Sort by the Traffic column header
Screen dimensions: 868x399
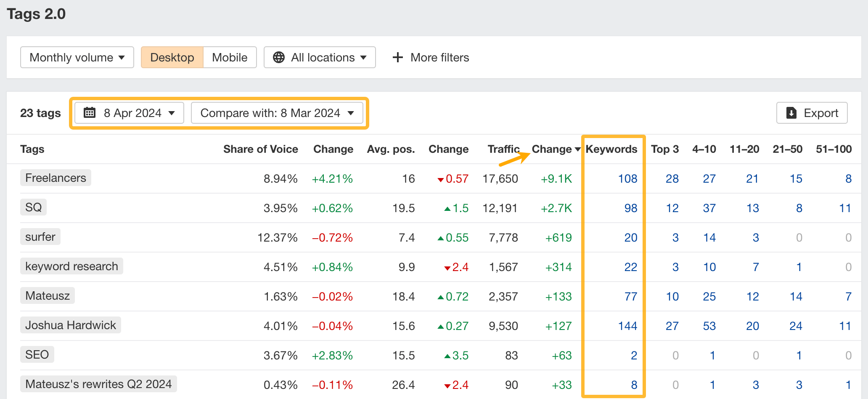coord(503,149)
